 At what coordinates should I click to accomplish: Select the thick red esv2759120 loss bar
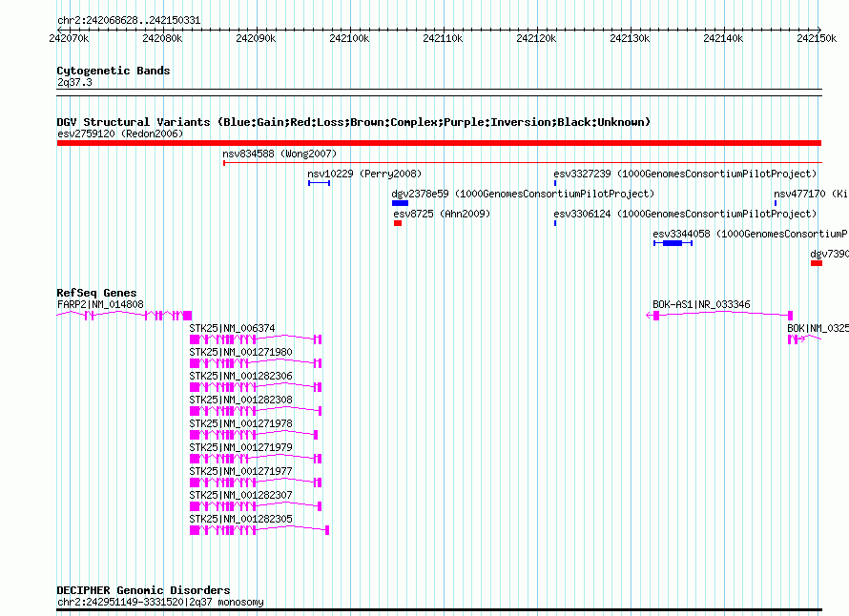[x=439, y=143]
